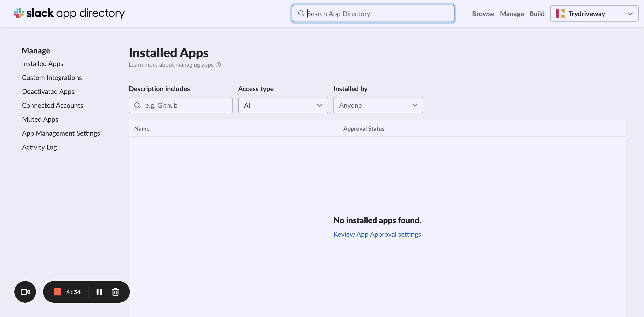This screenshot has width=644, height=317.
Task: Open the Browse menu item
Action: click(483, 13)
